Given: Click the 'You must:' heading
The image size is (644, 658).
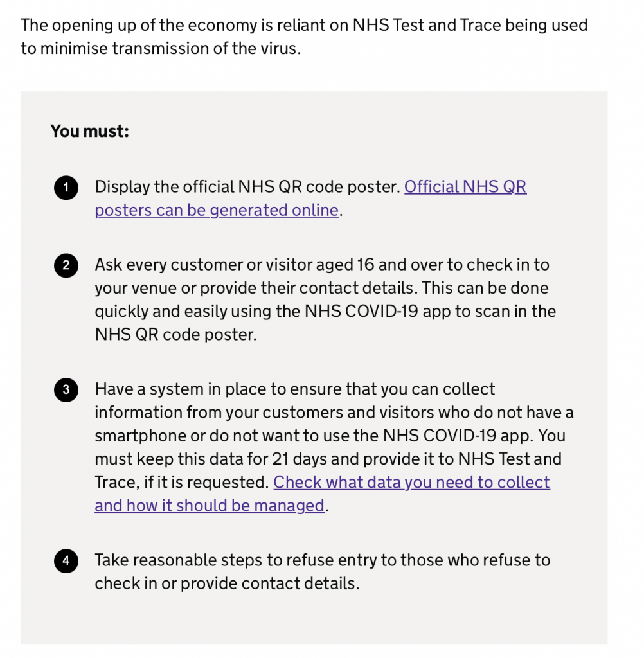Looking at the screenshot, I should coord(90,131).
